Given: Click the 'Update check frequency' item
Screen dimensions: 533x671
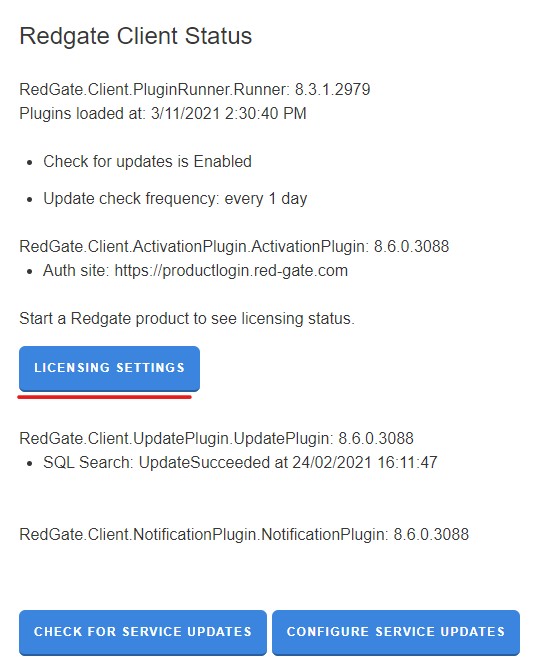Looking at the screenshot, I should point(175,199).
